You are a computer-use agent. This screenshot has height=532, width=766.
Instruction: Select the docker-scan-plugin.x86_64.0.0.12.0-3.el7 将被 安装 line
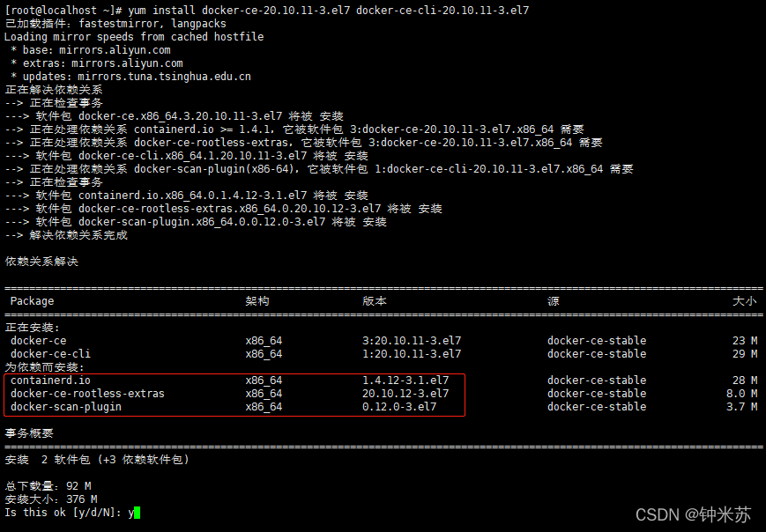click(196, 222)
